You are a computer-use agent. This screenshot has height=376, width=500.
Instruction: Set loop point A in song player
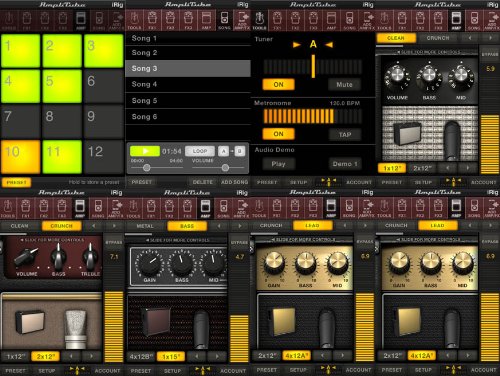(224, 151)
